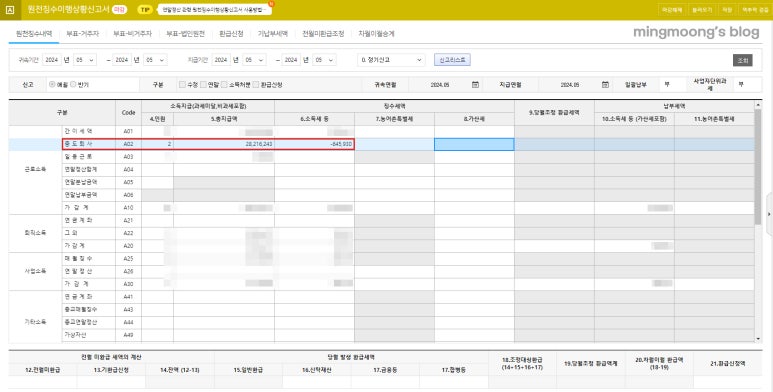The width and height of the screenshot is (773, 392).
Task: Click the selected 가산세 cell in row A02
Action: pos(474,144)
